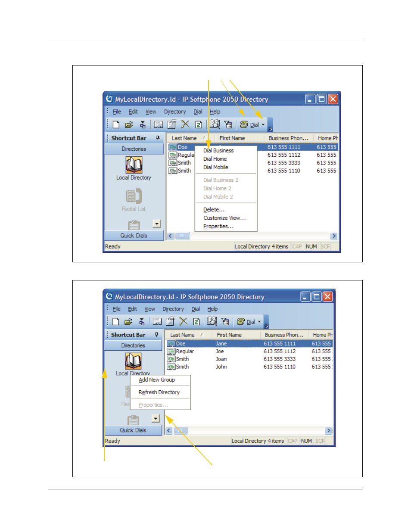This screenshot has width=411, height=532.
Task: Click phone number 613 555 1112 in upper window
Action: point(284,155)
